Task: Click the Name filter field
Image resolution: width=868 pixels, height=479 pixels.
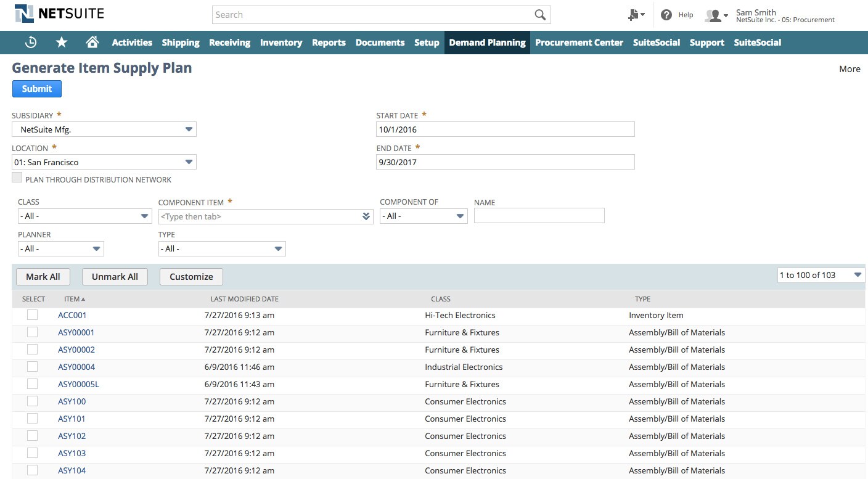Action: (539, 215)
